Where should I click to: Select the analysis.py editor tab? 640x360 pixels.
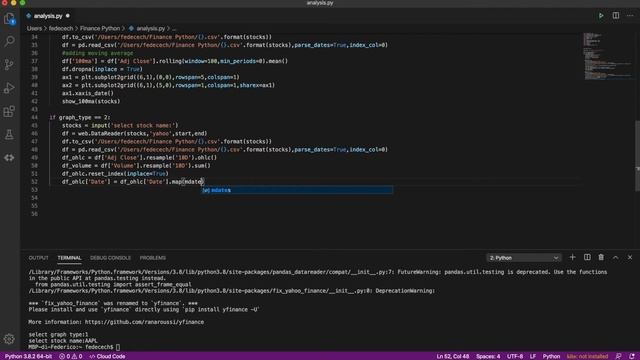(x=48, y=16)
